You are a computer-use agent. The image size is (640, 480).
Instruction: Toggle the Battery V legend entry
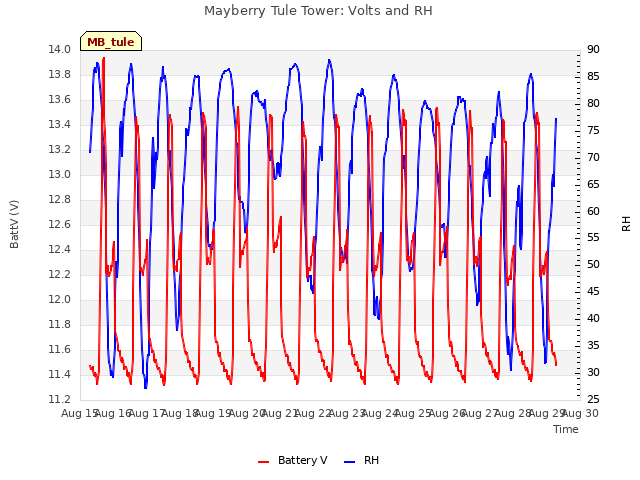tap(293, 460)
